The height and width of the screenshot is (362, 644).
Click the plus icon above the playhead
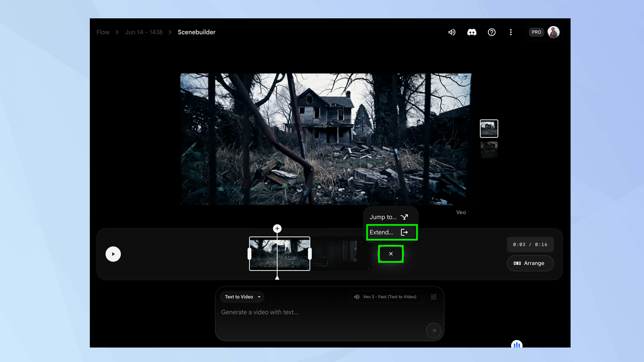click(277, 228)
